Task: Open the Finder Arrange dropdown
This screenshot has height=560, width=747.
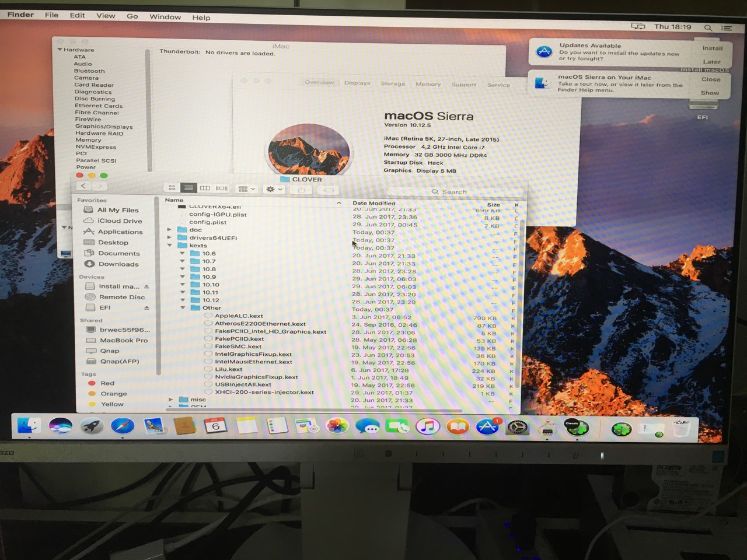Action: click(247, 188)
